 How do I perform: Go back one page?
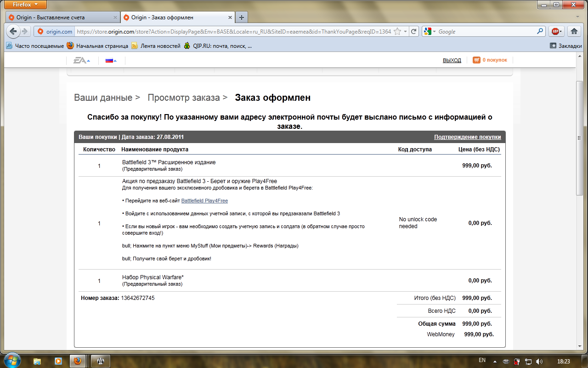click(13, 31)
